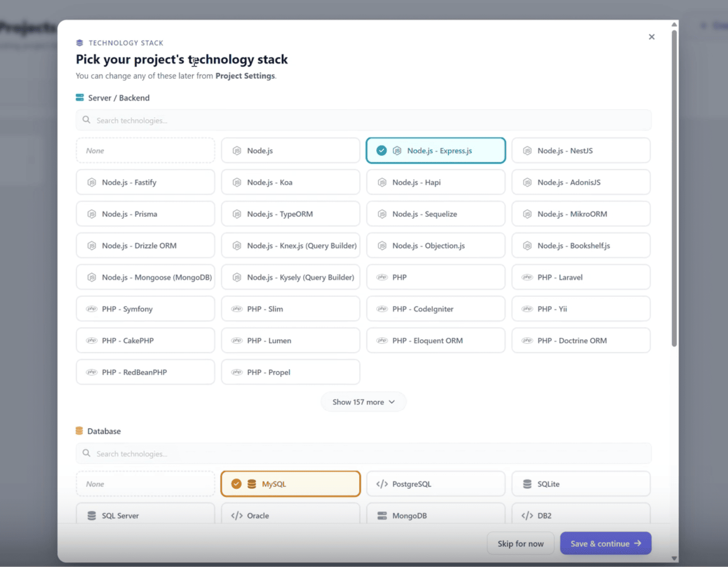Select Node.js - TypeORM option
The image size is (728, 567).
click(x=290, y=214)
